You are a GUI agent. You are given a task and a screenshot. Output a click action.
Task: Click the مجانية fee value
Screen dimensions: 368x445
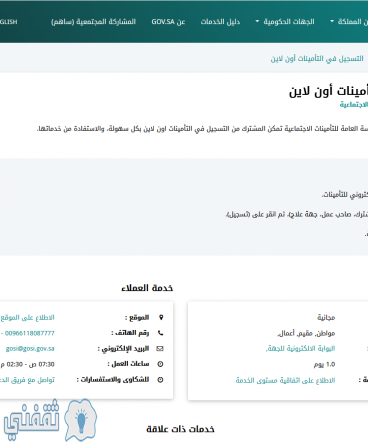326,317
